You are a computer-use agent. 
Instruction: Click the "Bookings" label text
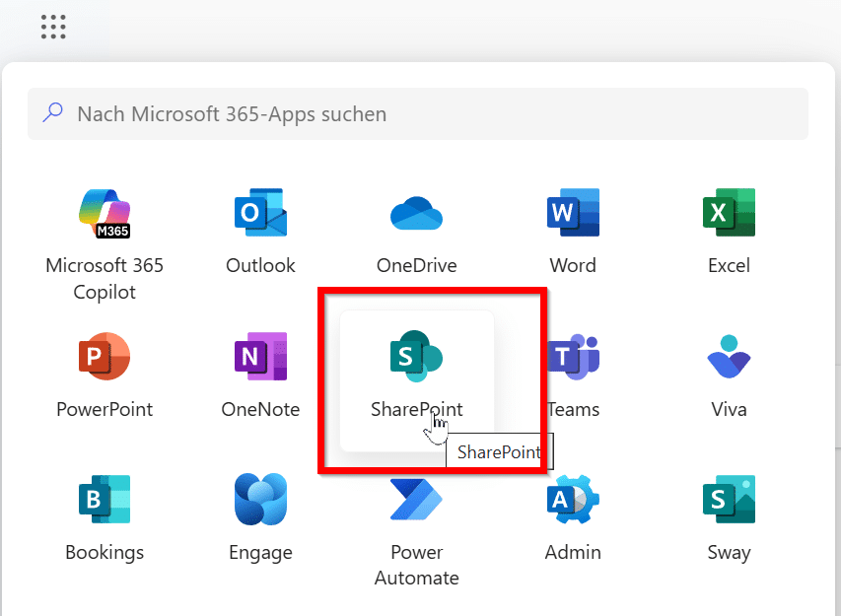coord(105,553)
